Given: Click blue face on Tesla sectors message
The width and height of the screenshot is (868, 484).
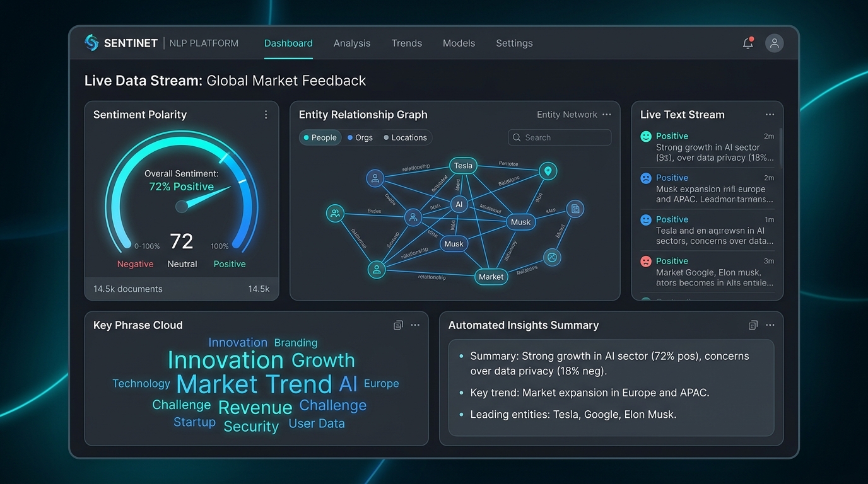Looking at the screenshot, I should pos(646,220).
